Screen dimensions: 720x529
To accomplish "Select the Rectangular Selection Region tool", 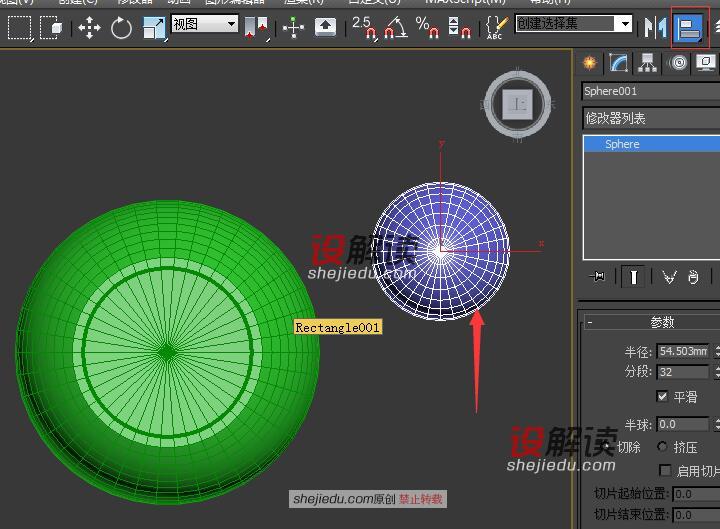I will pos(19,28).
